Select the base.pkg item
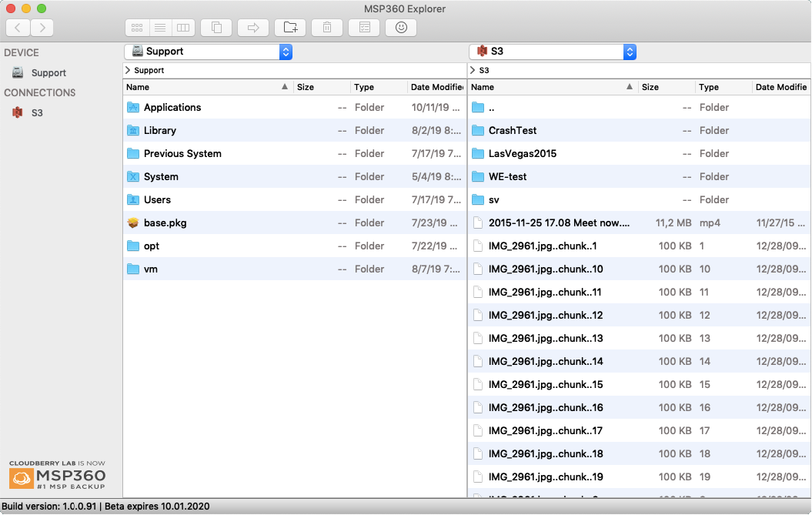Screen dimensions: 812x515 (x=165, y=223)
